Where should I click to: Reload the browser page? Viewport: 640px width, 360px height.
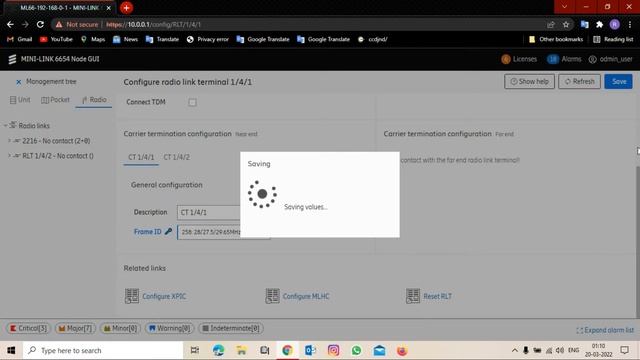click(40, 24)
